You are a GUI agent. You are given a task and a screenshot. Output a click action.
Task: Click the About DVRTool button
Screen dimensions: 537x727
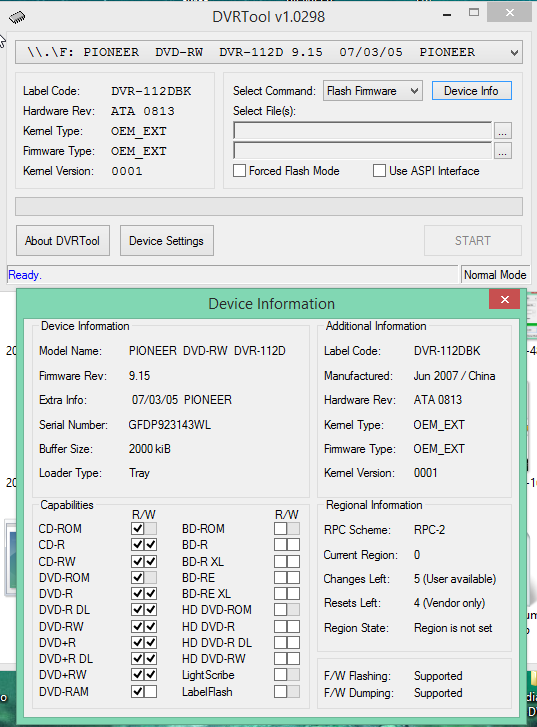click(63, 241)
